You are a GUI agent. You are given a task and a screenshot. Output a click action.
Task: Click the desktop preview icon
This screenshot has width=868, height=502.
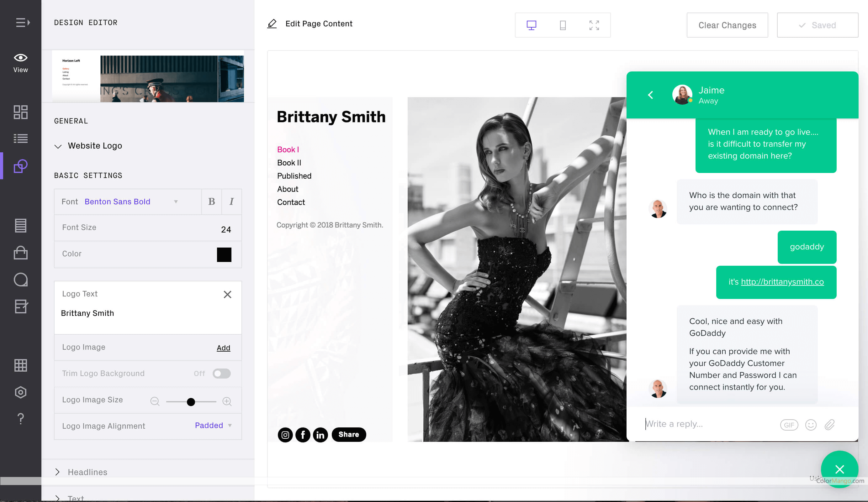click(x=531, y=25)
